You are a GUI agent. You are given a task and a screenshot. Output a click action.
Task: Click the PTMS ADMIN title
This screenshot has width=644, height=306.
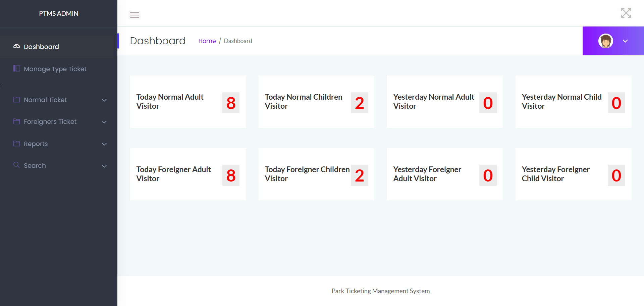(x=59, y=13)
